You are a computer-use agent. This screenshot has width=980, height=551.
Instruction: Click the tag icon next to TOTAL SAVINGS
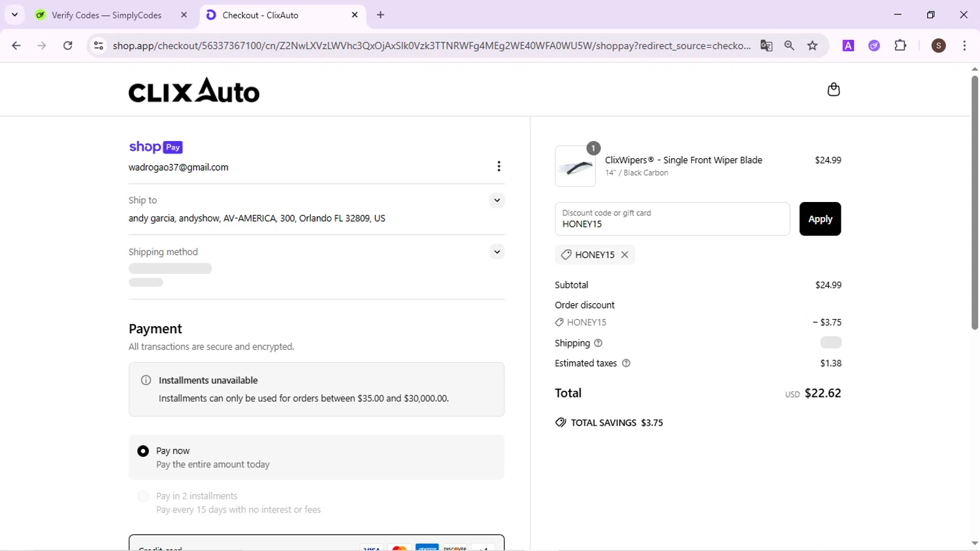click(561, 423)
